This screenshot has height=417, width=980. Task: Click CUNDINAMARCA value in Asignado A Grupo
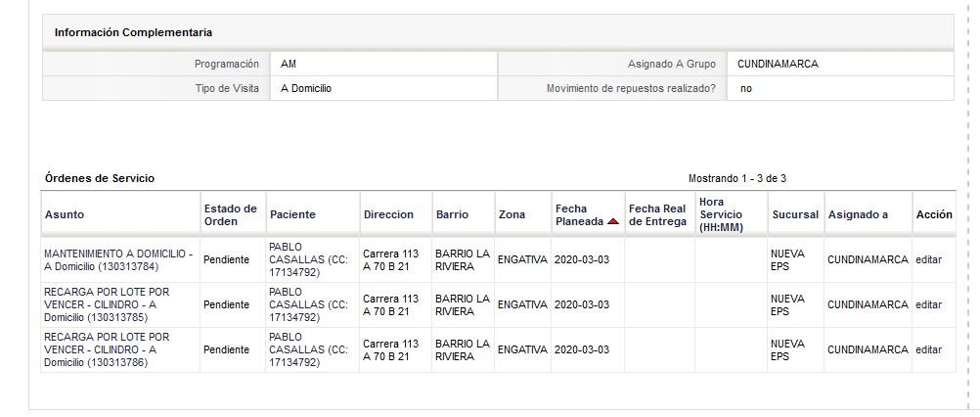coord(778,64)
